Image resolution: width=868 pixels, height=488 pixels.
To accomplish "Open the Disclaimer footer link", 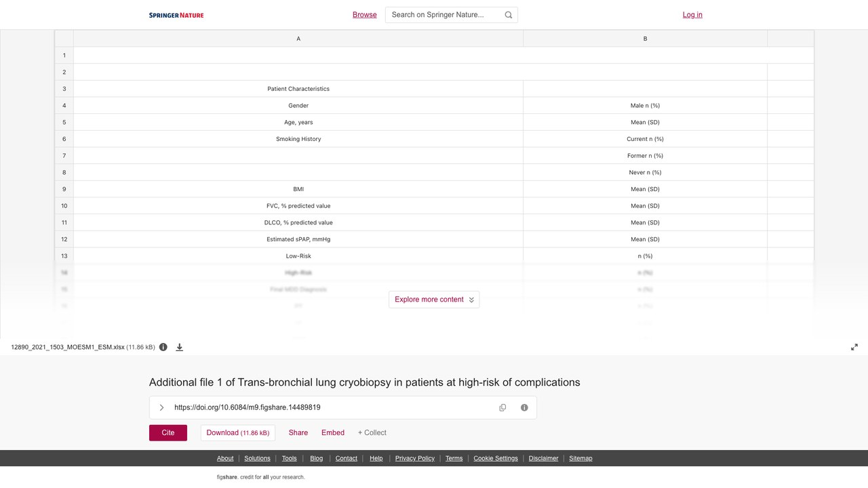I will click(x=544, y=458).
